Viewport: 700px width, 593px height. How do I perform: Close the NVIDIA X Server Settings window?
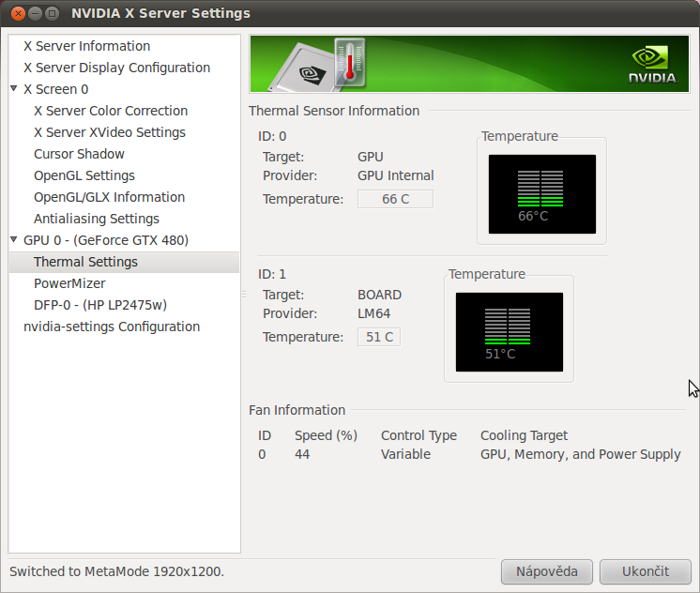[18, 13]
